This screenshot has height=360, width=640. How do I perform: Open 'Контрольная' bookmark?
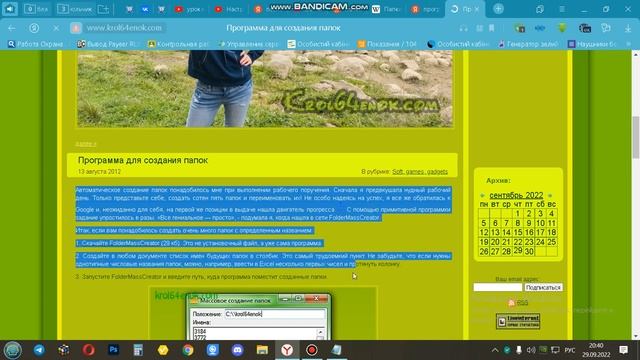(x=178, y=44)
